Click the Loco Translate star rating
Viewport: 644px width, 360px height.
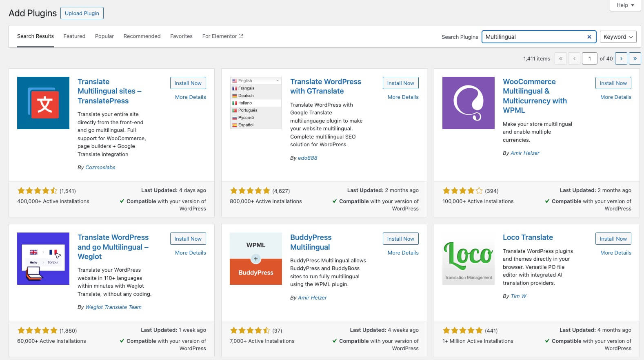463,331
